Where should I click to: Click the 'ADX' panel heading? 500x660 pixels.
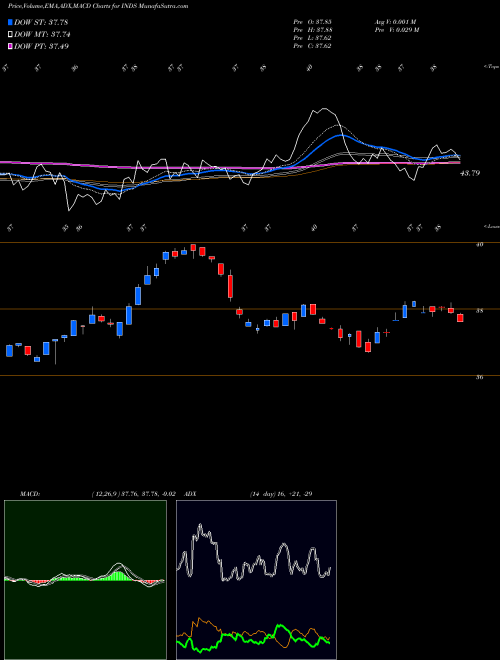(190, 494)
